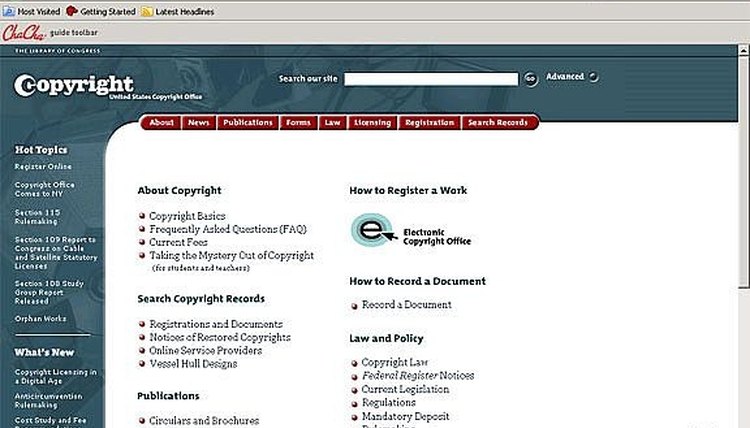750x428 pixels.
Task: Open Section 108 Study Group Report link
Action: pos(49,292)
